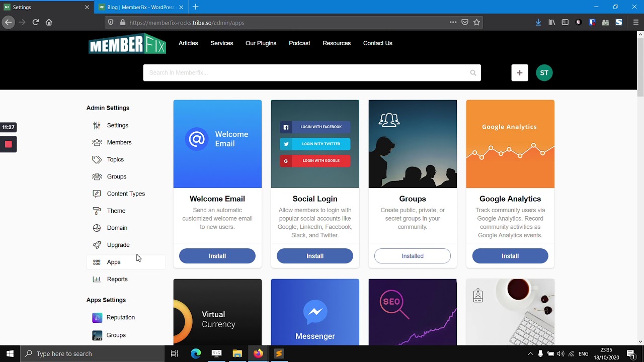Close the Settings browser tab
The image size is (644, 362).
[x=87, y=7]
